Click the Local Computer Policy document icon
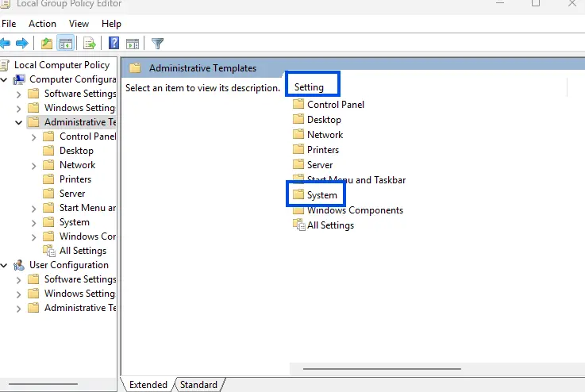585x392 pixels. pyautogui.click(x=5, y=65)
